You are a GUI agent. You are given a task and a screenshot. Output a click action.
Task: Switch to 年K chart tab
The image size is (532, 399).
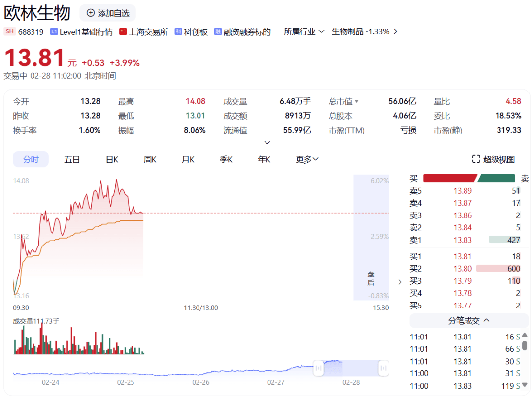coord(264,159)
